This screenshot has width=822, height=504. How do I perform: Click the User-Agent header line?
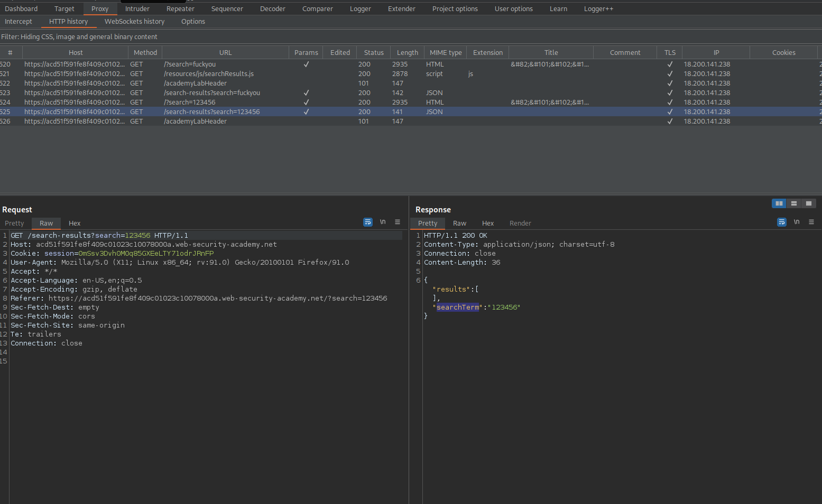[x=180, y=263]
